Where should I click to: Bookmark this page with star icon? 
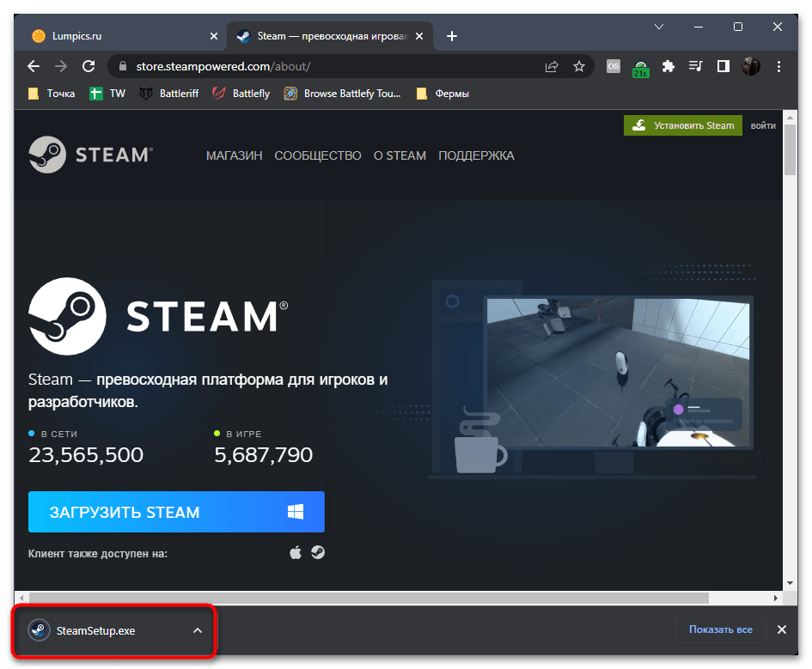pyautogui.click(x=579, y=66)
